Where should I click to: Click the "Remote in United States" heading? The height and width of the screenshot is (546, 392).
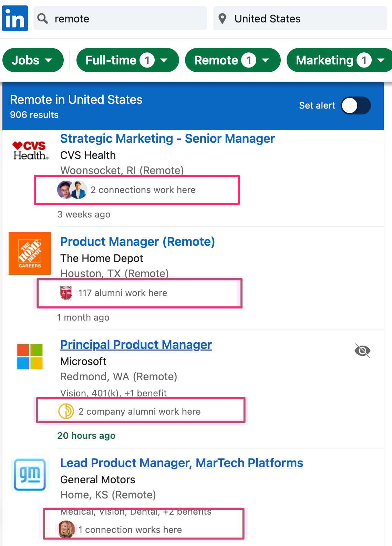tap(76, 100)
